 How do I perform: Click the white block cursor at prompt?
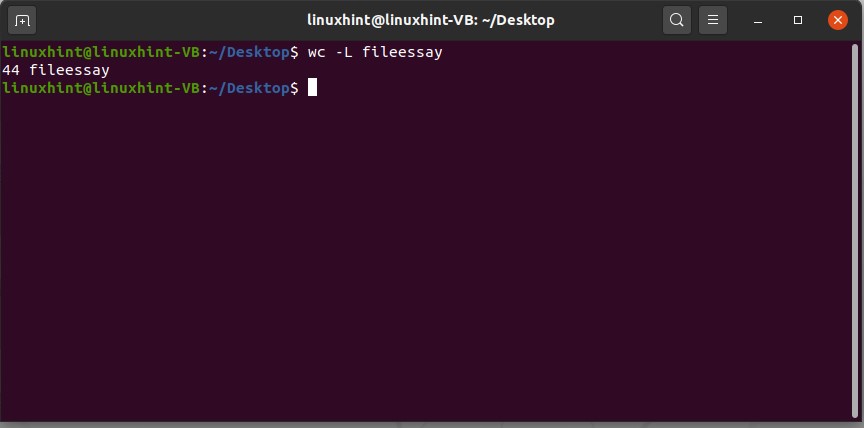tap(312, 88)
